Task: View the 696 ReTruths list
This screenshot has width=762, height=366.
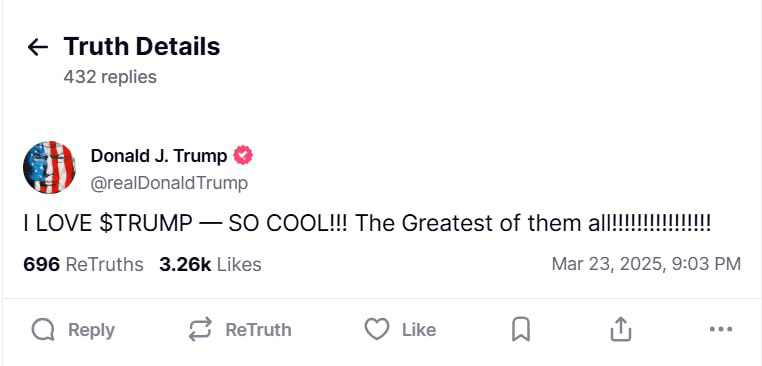Action: tap(83, 264)
